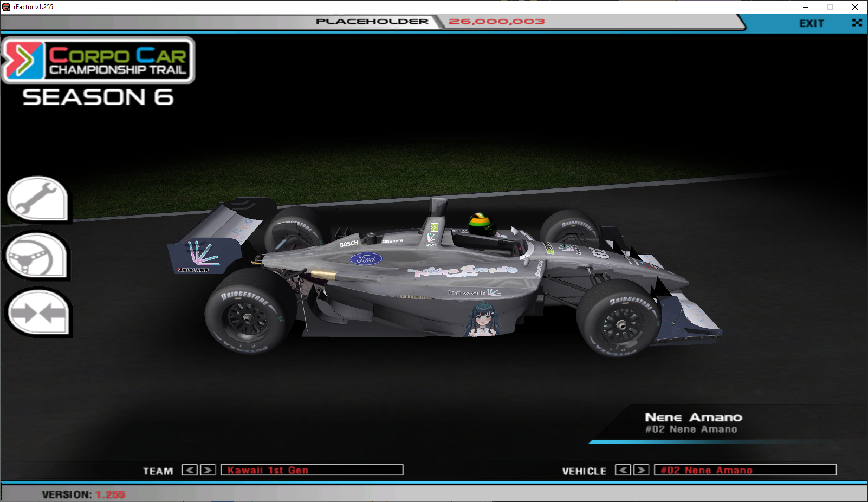868x502 pixels.
Task: Click the Nene Amano driver name panel
Action: coord(693,423)
